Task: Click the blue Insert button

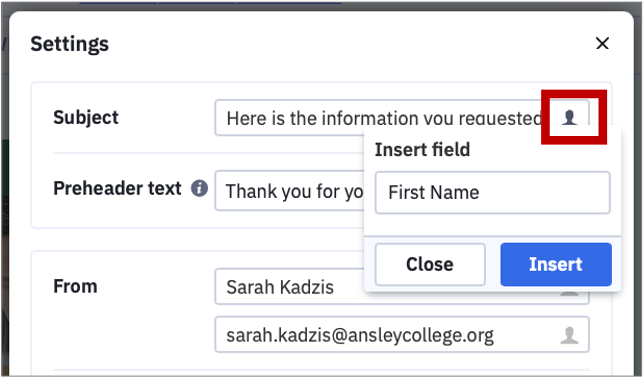Action: [556, 264]
